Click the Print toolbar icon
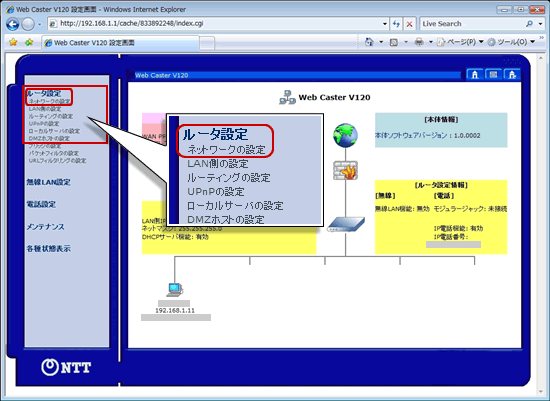 click(419, 42)
